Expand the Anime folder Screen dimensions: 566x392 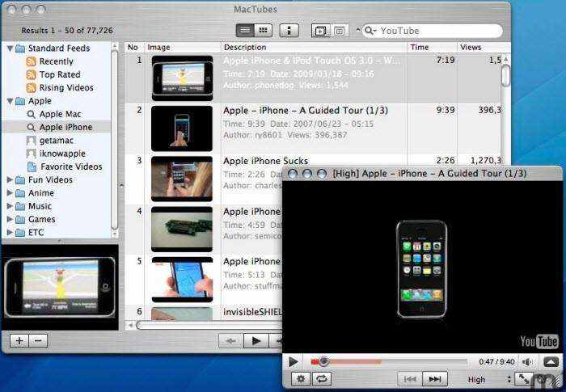point(10,193)
